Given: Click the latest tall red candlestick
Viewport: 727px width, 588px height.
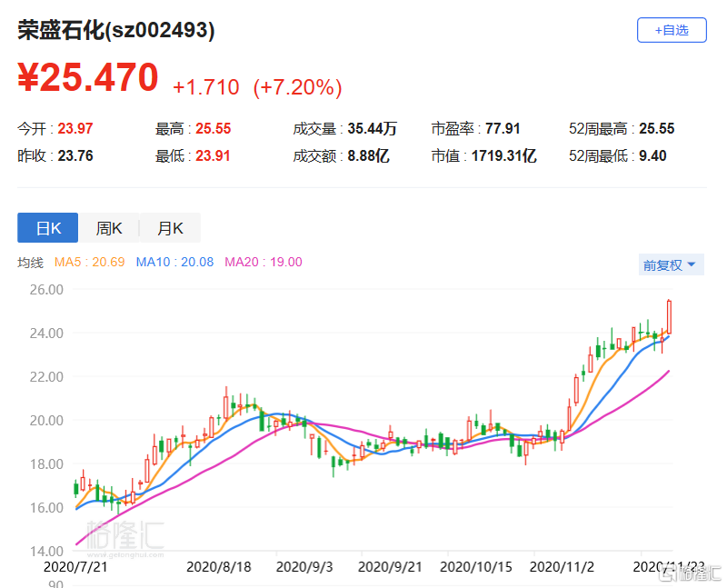Looking at the screenshot, I should tap(669, 317).
